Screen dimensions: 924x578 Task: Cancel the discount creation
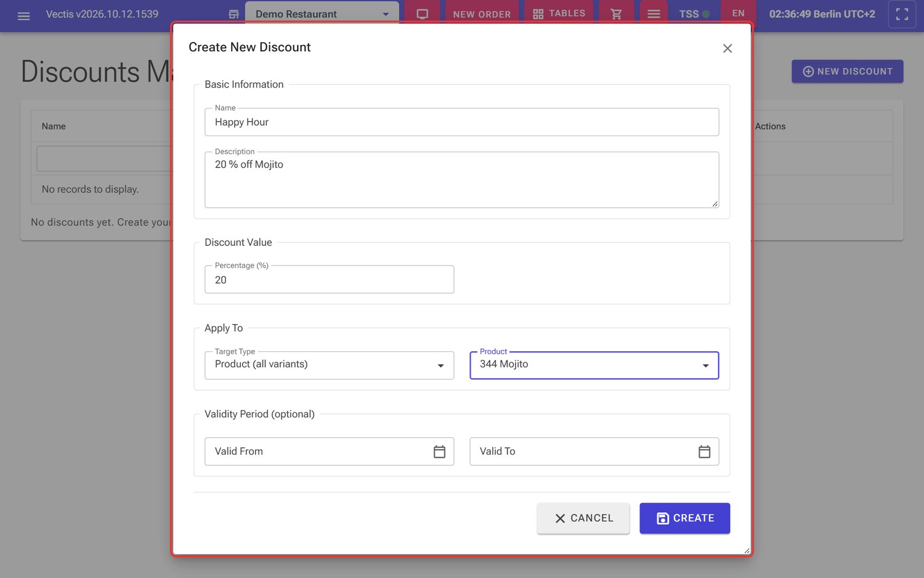583,518
